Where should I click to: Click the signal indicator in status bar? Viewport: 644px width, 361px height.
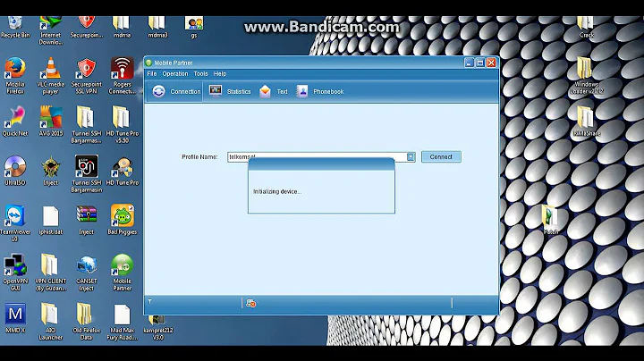click(150, 301)
